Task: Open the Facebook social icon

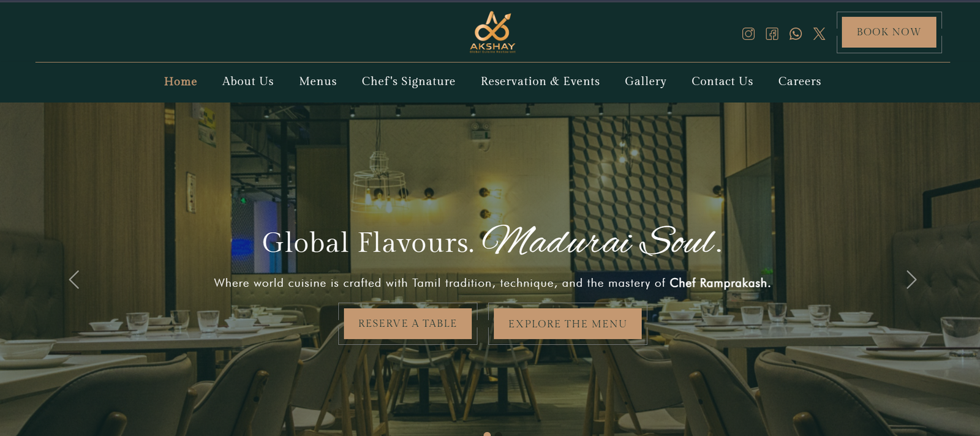Action: (772, 34)
